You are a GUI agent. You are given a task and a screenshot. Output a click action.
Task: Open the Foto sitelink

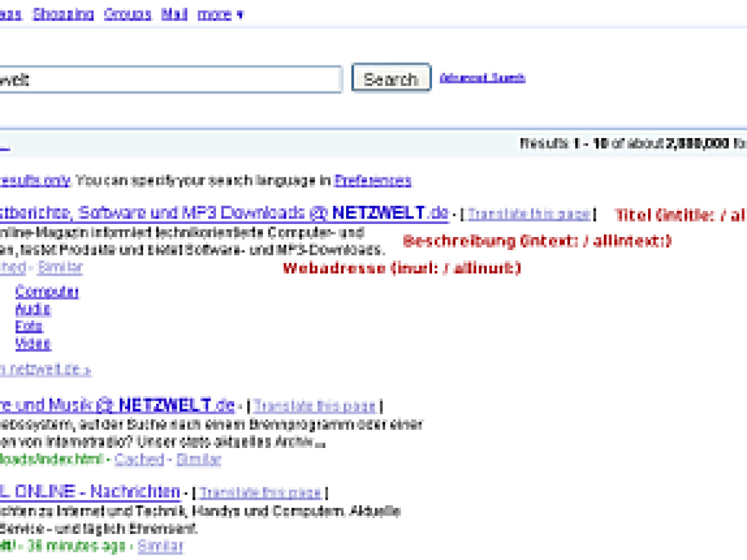point(29,326)
